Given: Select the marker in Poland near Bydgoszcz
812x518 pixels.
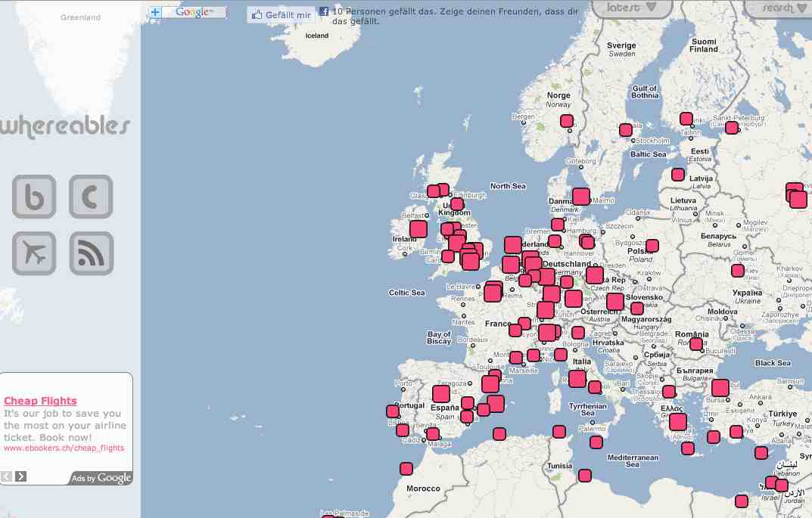Looking at the screenshot, I should 652,245.
